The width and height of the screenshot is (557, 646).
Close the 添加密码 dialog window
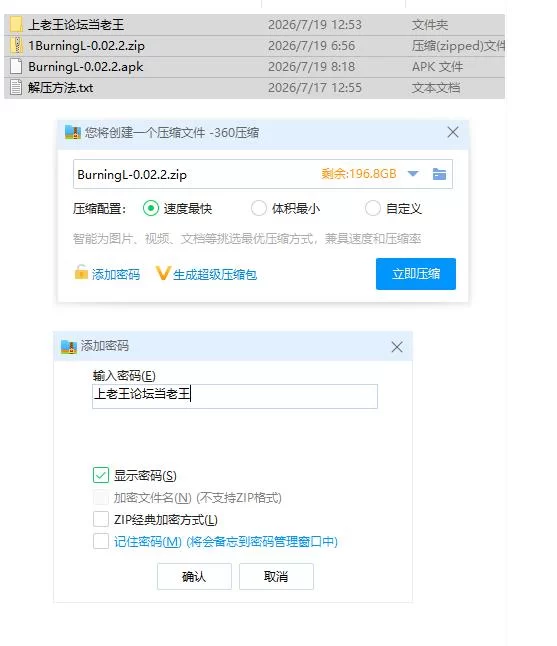[x=397, y=347]
